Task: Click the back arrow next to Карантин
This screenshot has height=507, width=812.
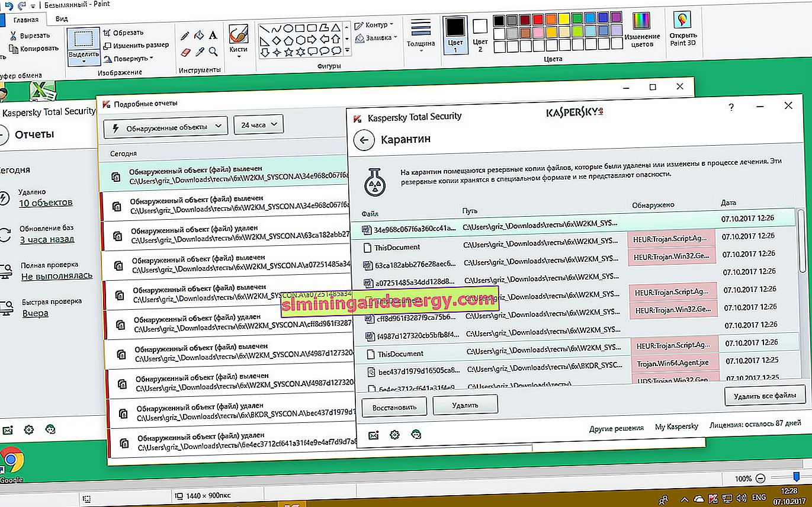Action: pos(364,140)
